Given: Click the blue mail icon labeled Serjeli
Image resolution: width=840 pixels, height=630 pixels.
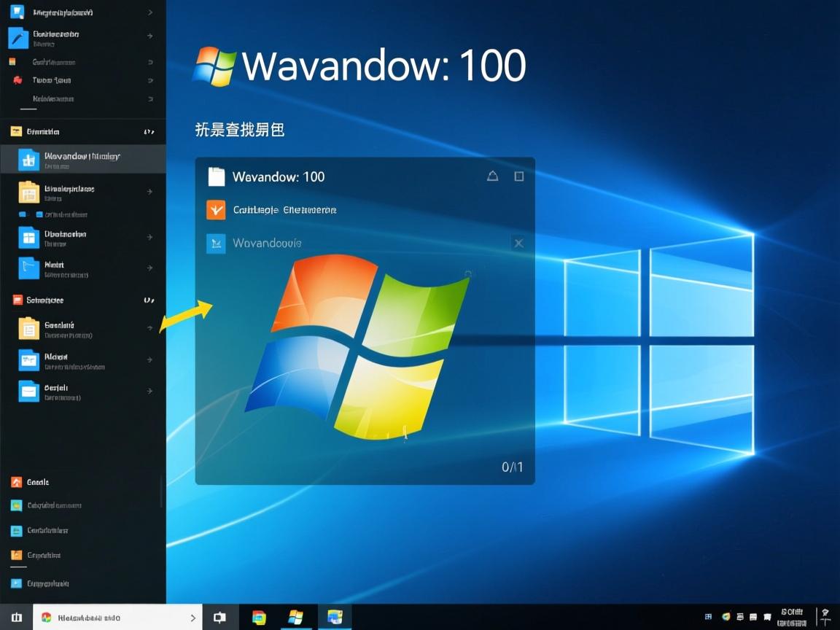Looking at the screenshot, I should (29, 392).
